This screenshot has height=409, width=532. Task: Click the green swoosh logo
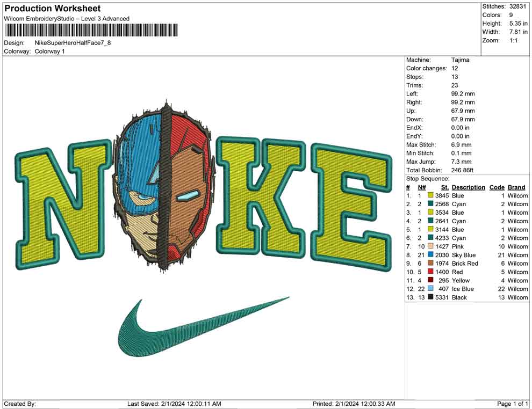[x=203, y=328]
